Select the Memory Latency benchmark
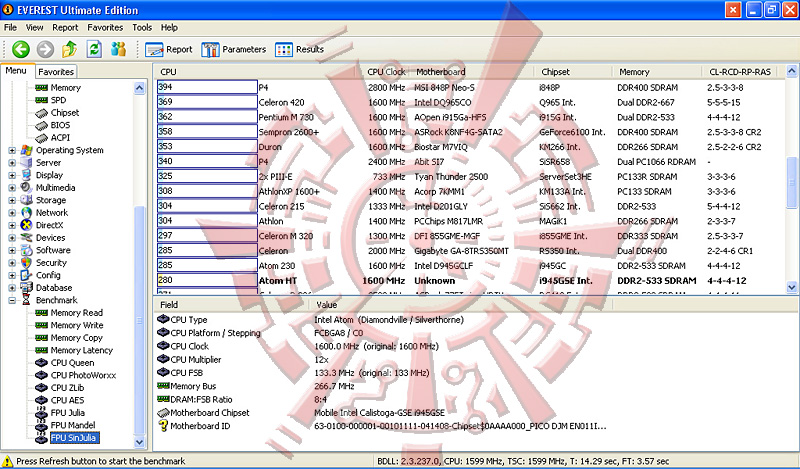800x469 pixels. [x=79, y=350]
